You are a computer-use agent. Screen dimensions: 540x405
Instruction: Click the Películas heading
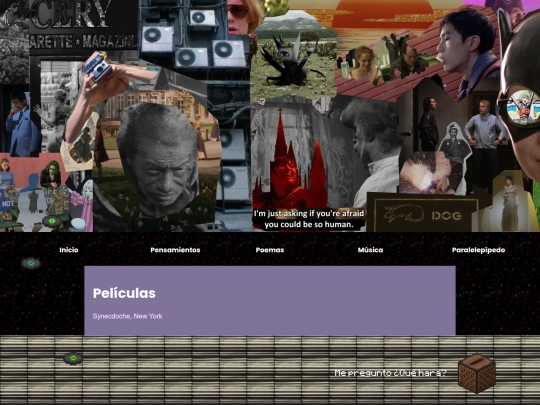click(x=124, y=293)
